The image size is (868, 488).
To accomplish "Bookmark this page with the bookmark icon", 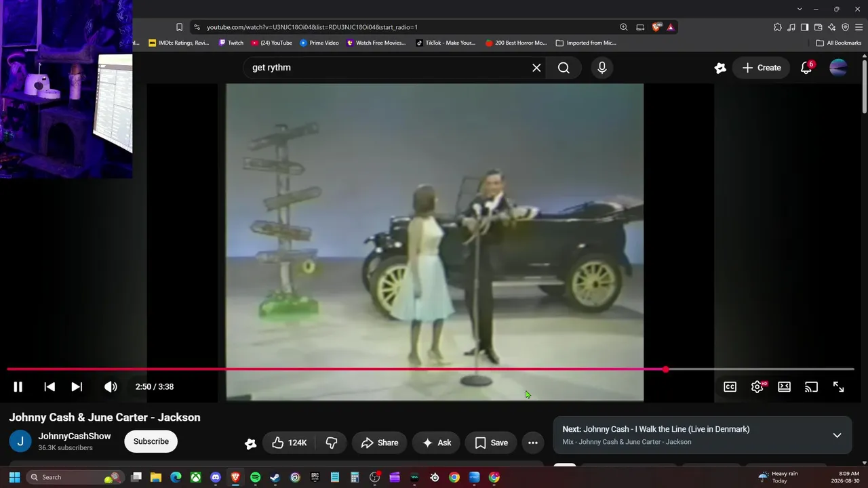I will point(179,27).
